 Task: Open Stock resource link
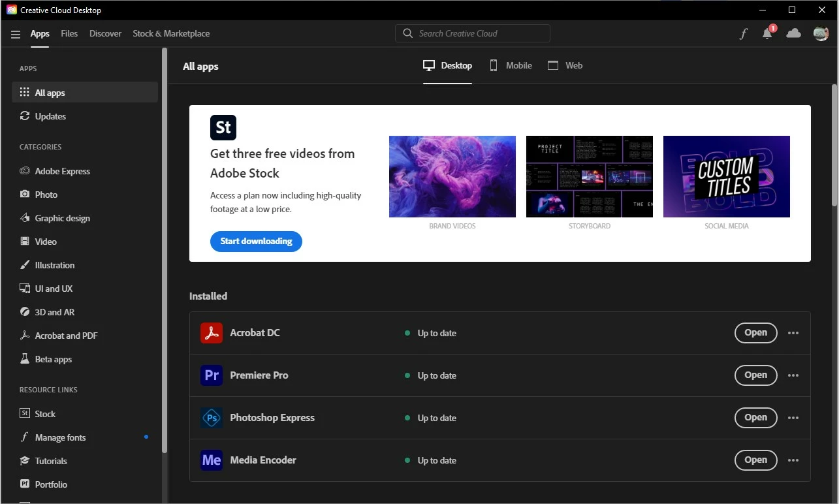point(85,414)
